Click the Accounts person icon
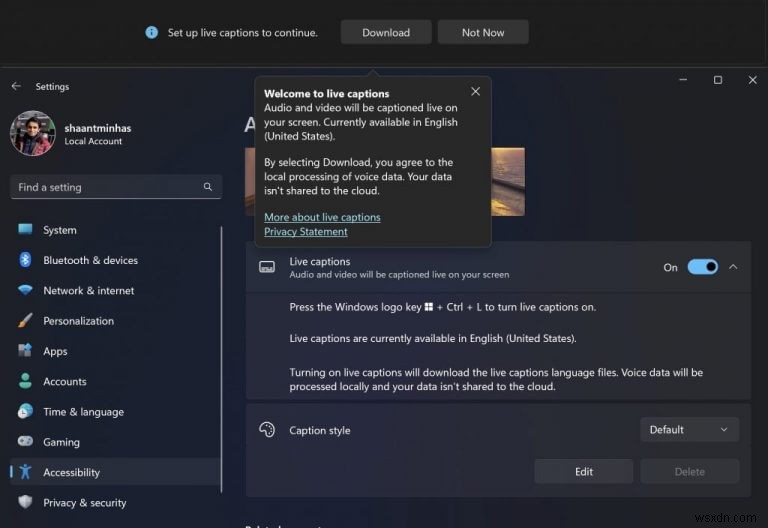 click(x=25, y=381)
